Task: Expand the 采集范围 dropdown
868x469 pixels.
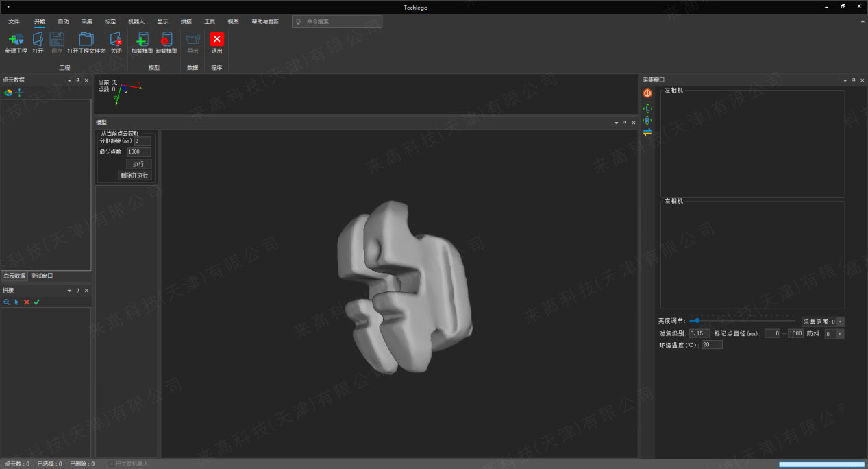Action: tap(841, 321)
